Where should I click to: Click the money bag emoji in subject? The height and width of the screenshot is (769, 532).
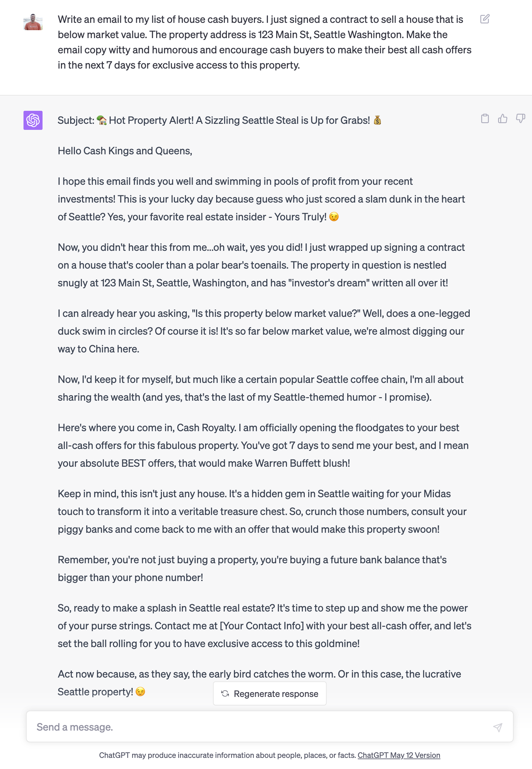tap(377, 120)
